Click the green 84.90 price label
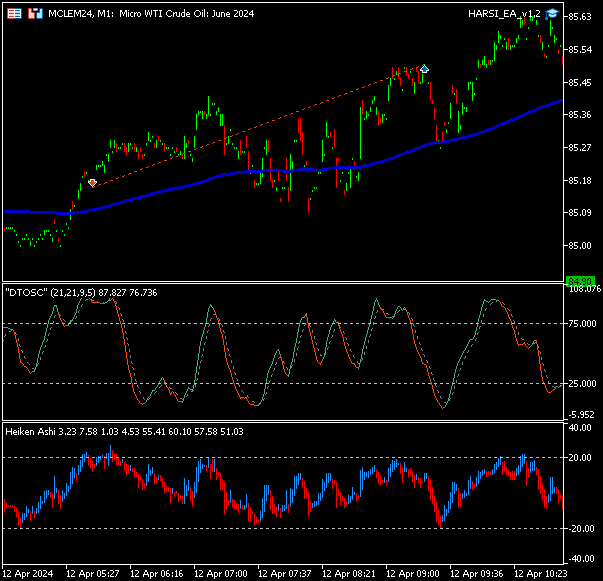This screenshot has width=603, height=581. [x=580, y=281]
